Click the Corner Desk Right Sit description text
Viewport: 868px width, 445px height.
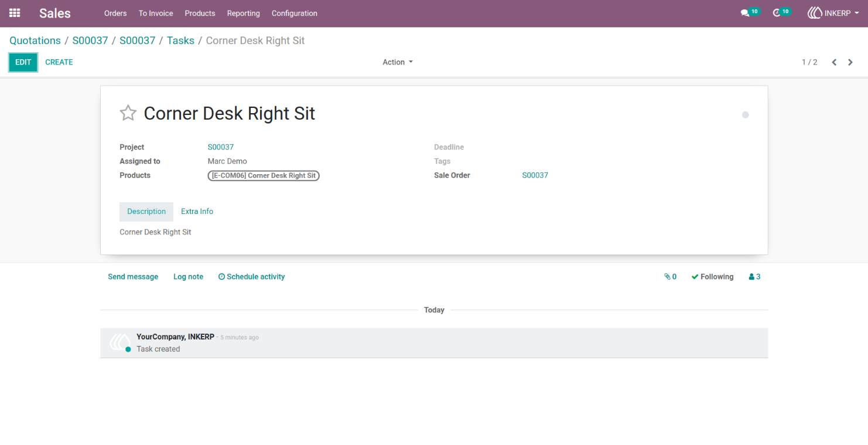point(155,232)
